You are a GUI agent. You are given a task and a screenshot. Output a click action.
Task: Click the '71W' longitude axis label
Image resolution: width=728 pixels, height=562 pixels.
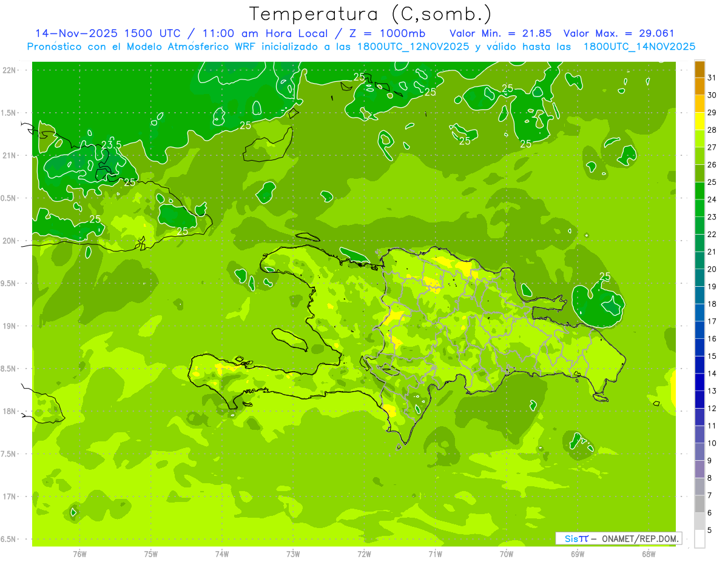435,555
